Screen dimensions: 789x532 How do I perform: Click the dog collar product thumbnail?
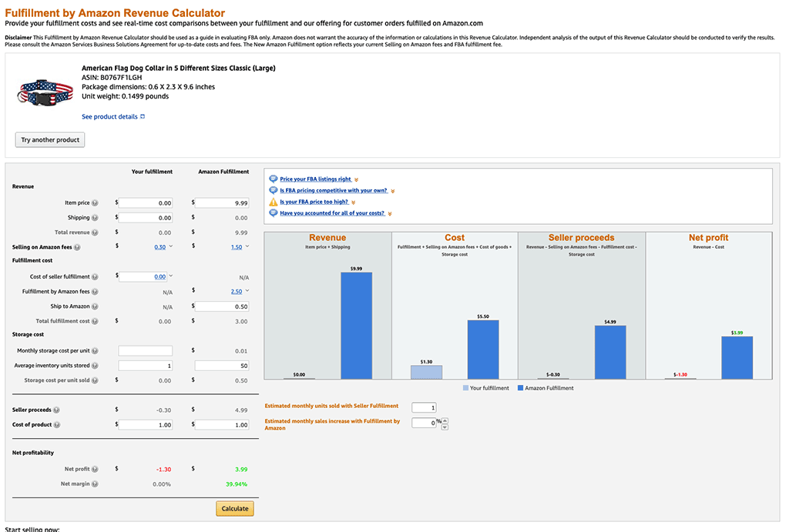pos(45,92)
